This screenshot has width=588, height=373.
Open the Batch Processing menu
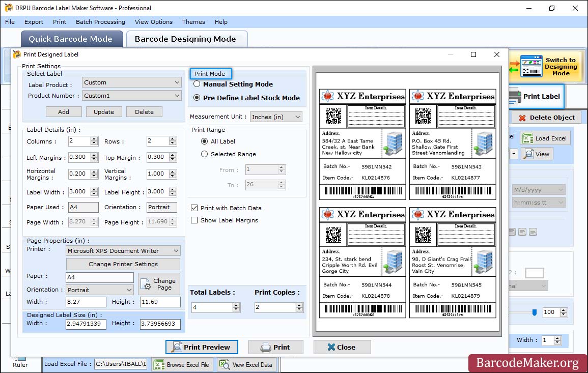coord(100,22)
